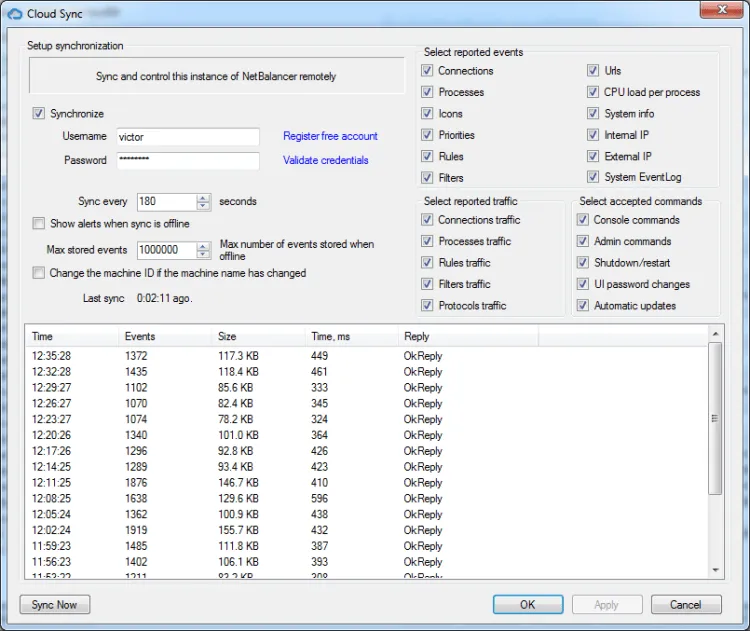Image resolution: width=750 pixels, height=631 pixels.
Task: Uncheck the Synchronize checkbox
Action: (x=38, y=113)
